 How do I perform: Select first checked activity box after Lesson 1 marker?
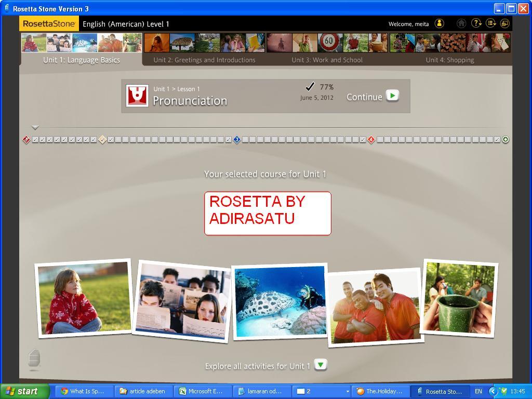(35, 139)
